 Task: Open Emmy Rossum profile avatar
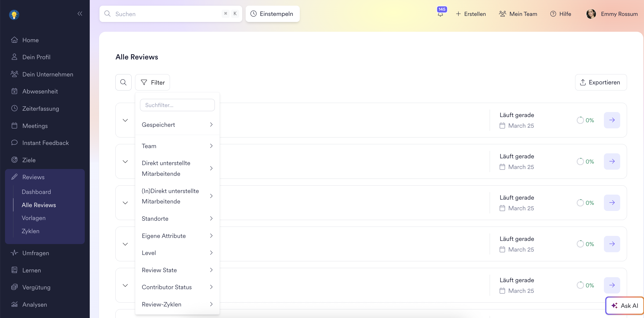click(591, 14)
